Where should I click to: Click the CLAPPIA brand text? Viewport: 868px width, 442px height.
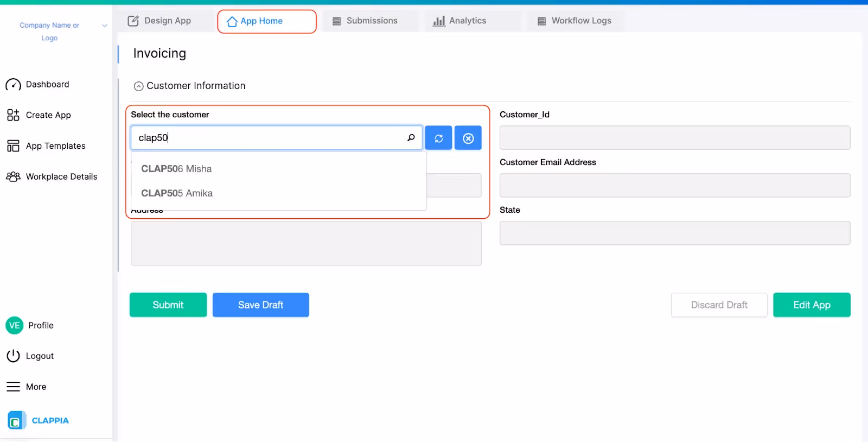tap(50, 420)
